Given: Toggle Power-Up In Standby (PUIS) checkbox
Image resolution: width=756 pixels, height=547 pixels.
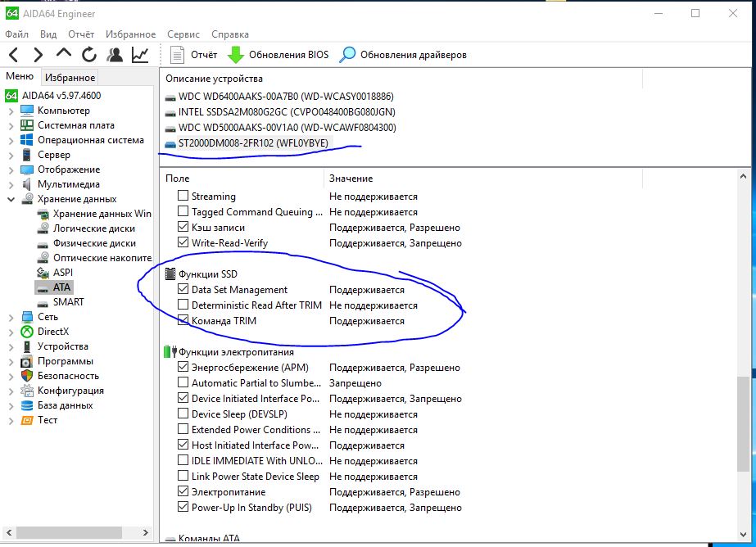Looking at the screenshot, I should [x=183, y=507].
